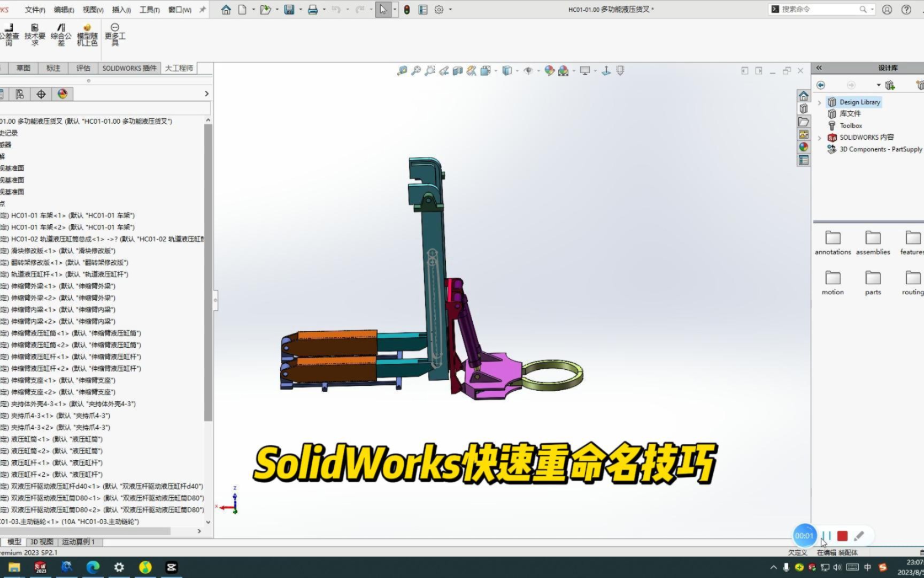This screenshot has width=924, height=578.
Task: Open the selection tool dropdown arrow
Action: pyautogui.click(x=395, y=10)
